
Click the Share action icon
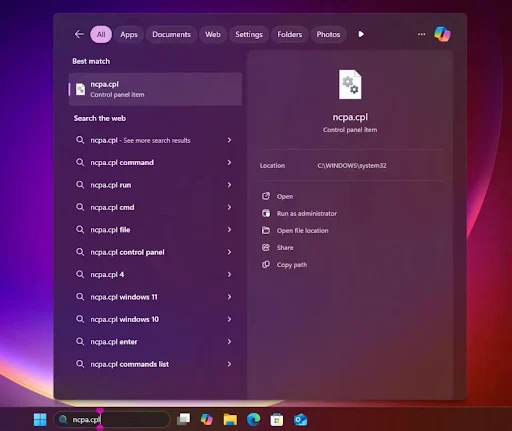pos(266,247)
